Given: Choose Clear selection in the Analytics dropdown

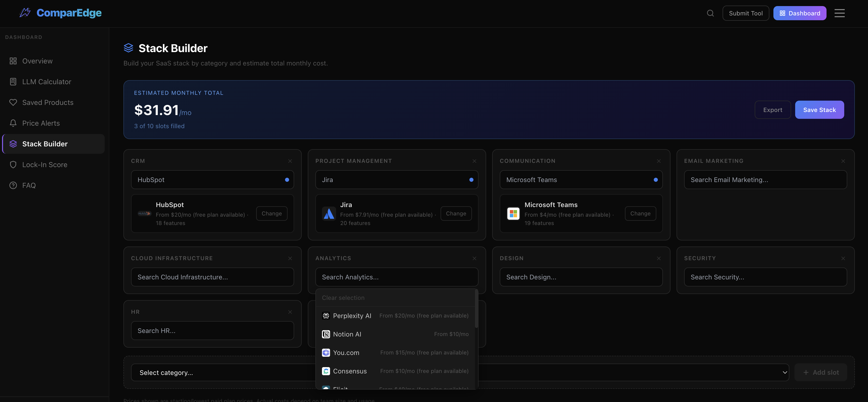Looking at the screenshot, I should (343, 298).
